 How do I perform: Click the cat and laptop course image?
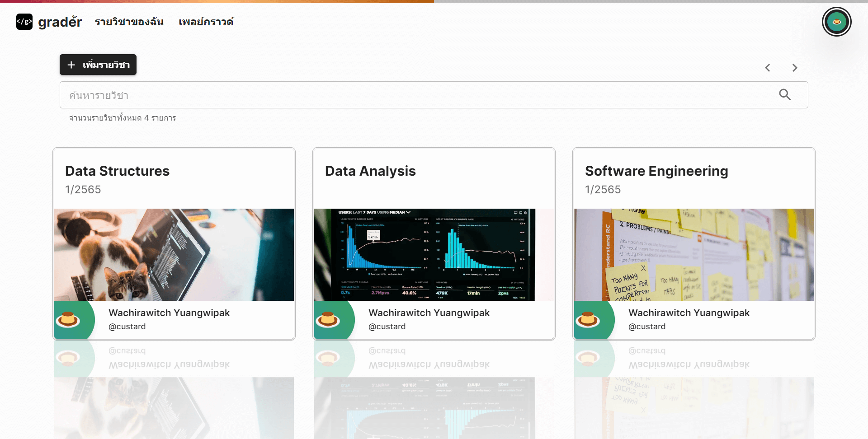(x=174, y=255)
